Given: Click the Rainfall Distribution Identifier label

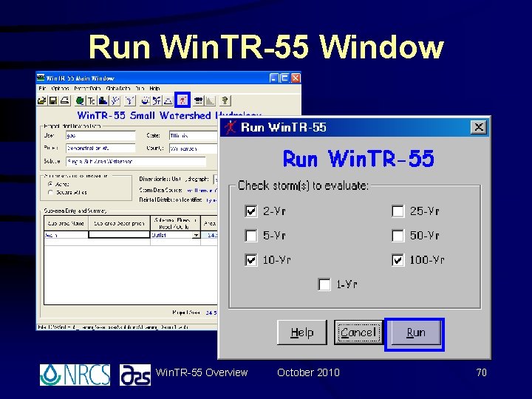Looking at the screenshot, I should [171, 199].
